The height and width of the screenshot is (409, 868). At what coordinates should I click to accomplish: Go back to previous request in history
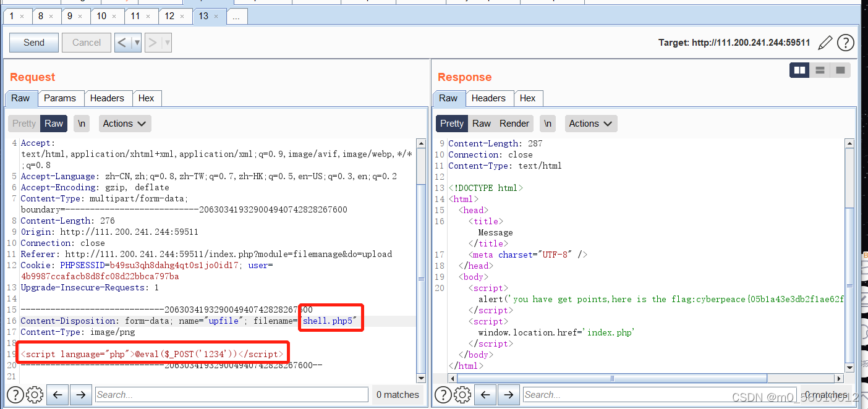[x=122, y=43]
